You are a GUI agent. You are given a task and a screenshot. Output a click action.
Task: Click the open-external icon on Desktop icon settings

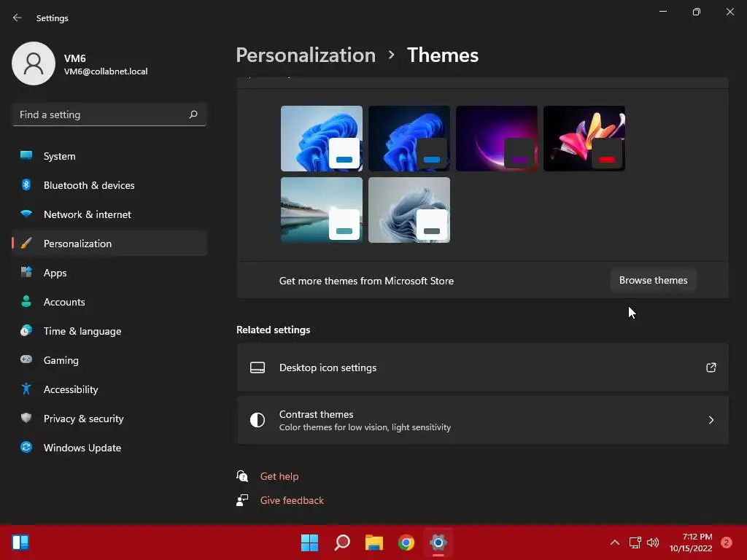pos(711,367)
